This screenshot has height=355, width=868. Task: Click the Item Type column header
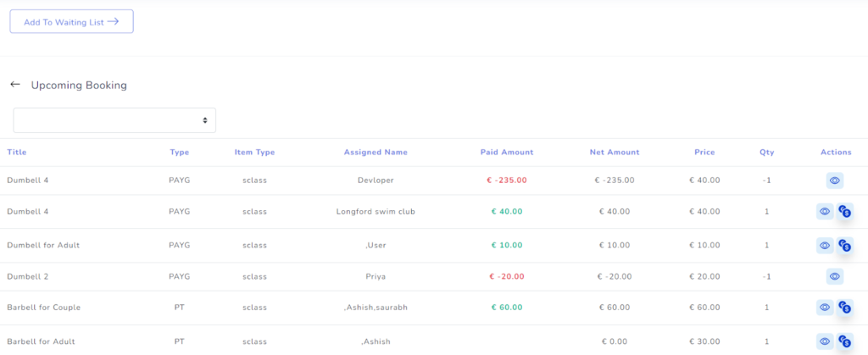(x=254, y=153)
